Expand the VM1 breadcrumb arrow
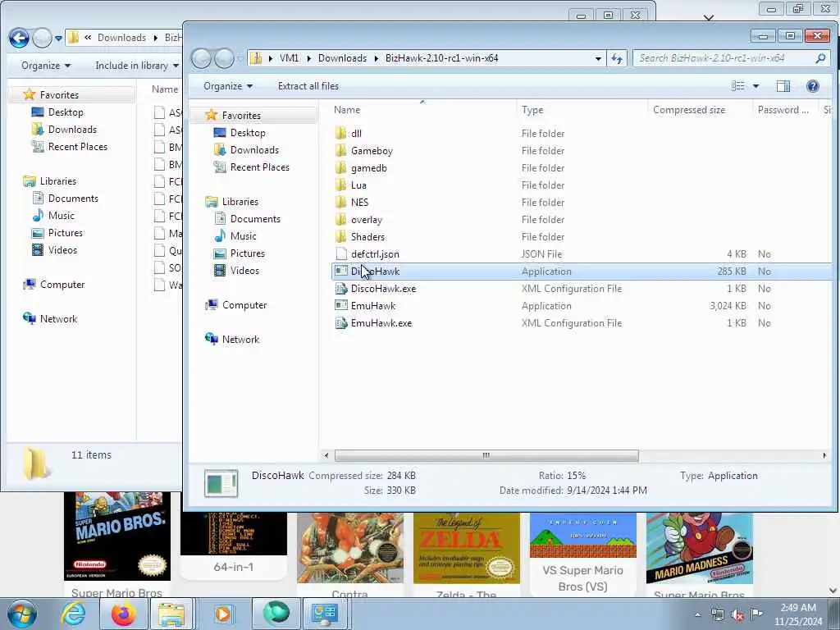This screenshot has height=630, width=840. coord(309,58)
